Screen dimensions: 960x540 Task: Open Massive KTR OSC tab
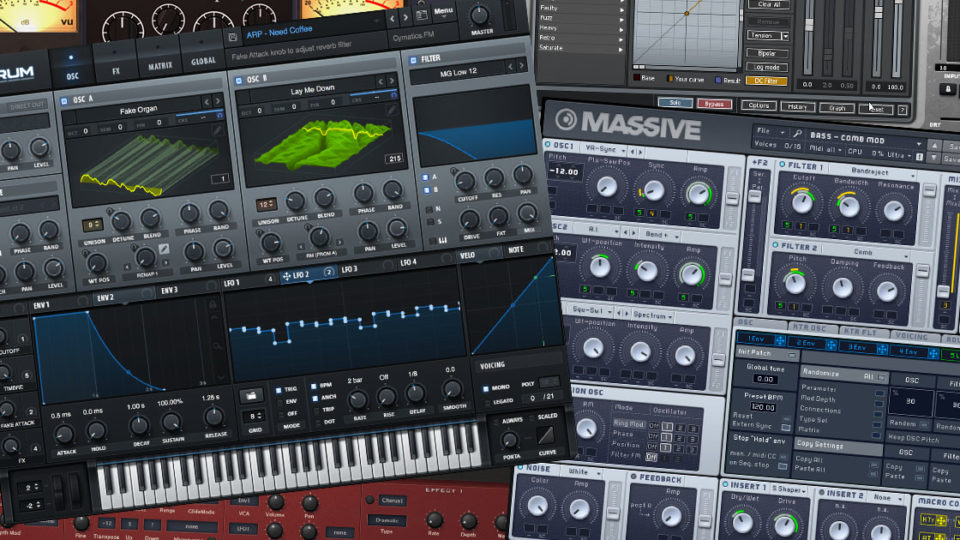point(810,328)
